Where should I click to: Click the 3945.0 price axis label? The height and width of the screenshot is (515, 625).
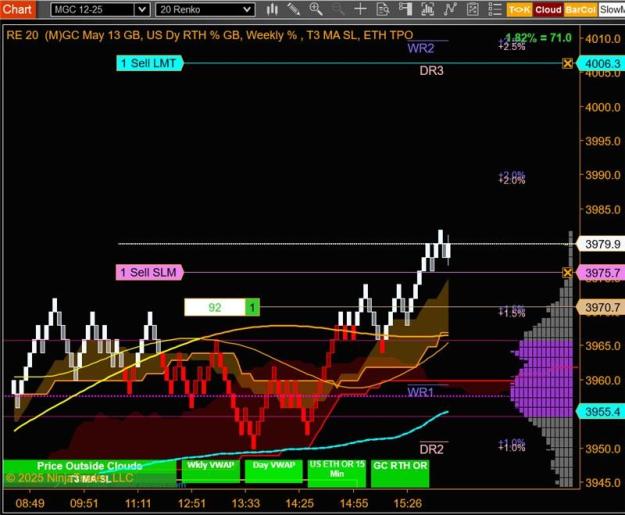tap(603, 483)
